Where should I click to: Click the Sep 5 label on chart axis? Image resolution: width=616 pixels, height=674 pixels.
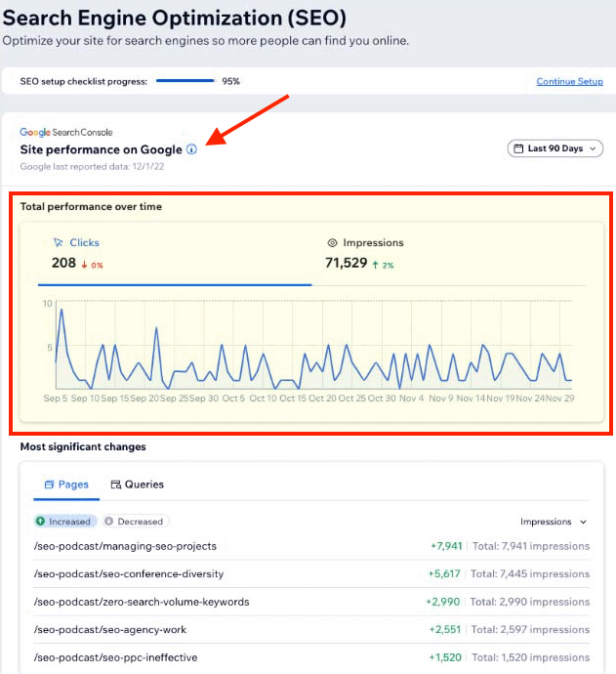point(56,399)
